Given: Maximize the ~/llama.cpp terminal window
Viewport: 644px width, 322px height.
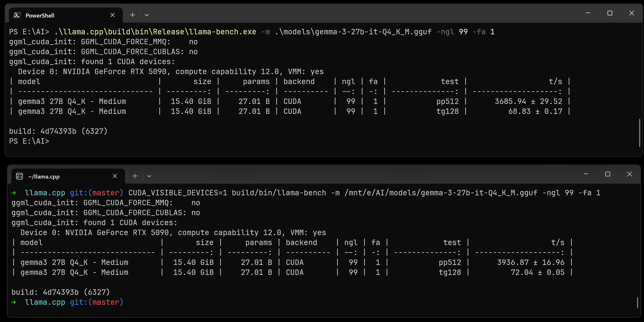Looking at the screenshot, I should [x=608, y=174].
